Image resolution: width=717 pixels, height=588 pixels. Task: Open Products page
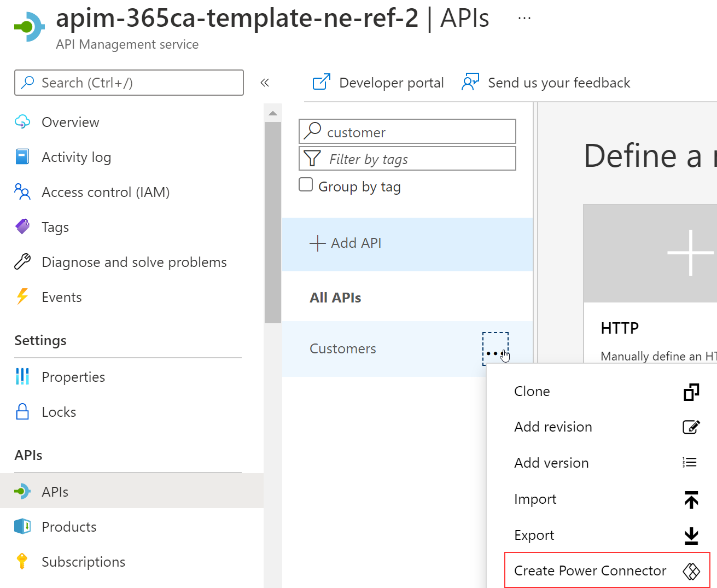tap(69, 527)
